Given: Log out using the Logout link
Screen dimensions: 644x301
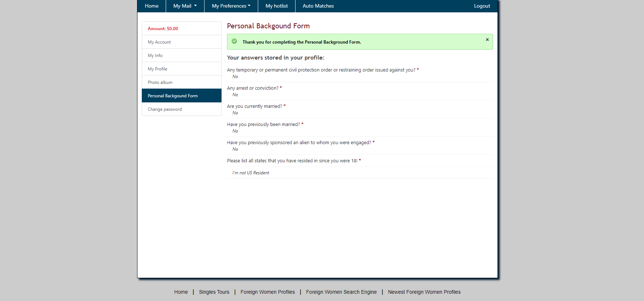Looking at the screenshot, I should coord(482,6).
